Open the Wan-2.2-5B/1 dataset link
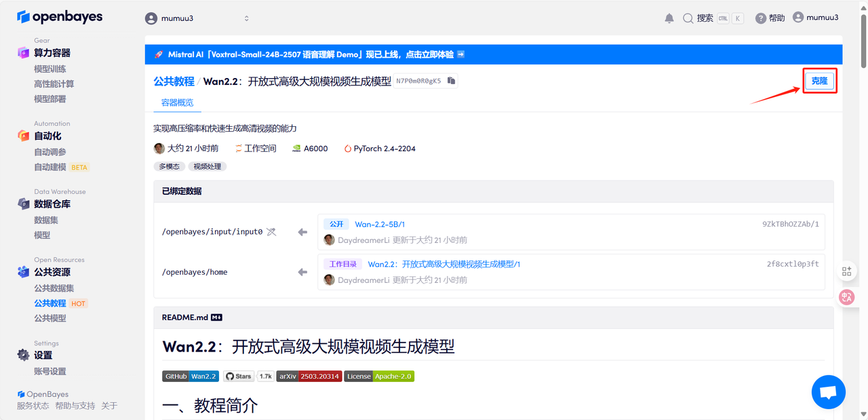 [380, 224]
